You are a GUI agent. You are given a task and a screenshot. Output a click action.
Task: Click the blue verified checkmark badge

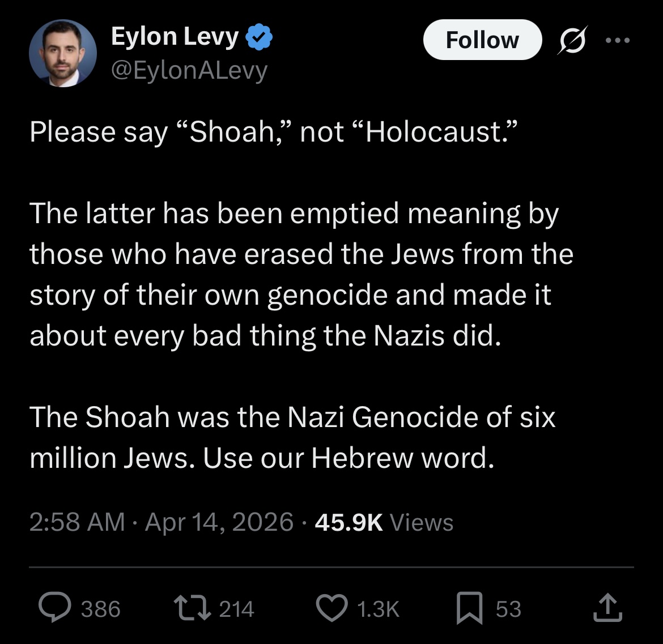click(259, 37)
